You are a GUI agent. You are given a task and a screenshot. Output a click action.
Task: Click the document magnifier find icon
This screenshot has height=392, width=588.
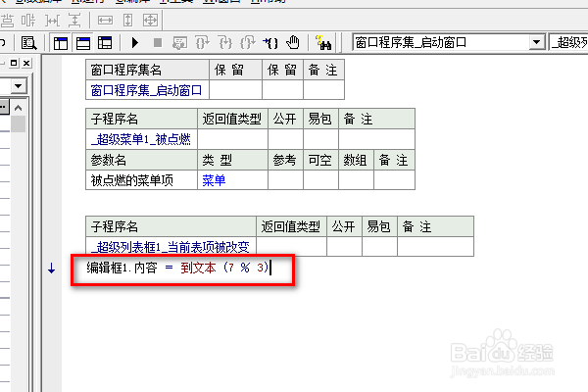click(x=28, y=43)
